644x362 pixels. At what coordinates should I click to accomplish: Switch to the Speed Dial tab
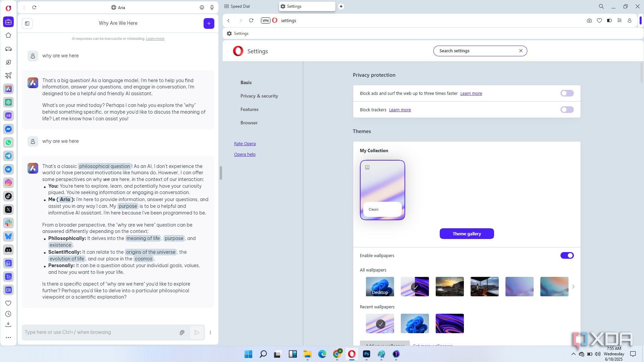(237, 6)
